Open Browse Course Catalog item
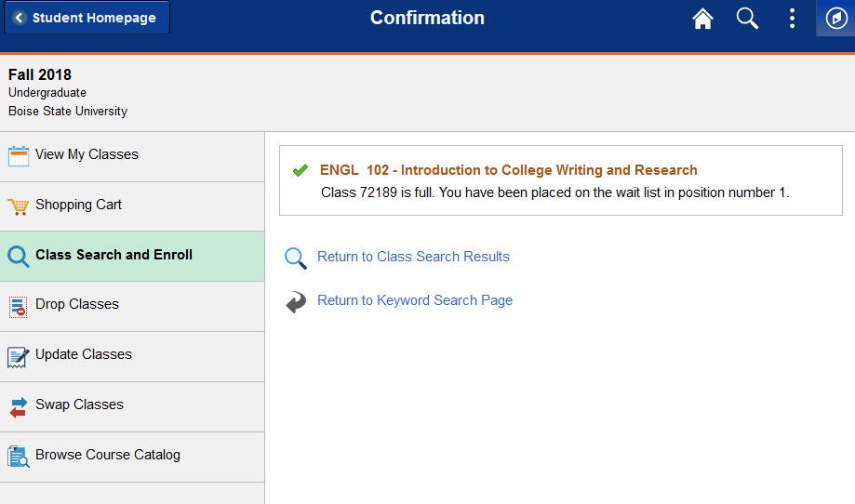 tap(132, 458)
